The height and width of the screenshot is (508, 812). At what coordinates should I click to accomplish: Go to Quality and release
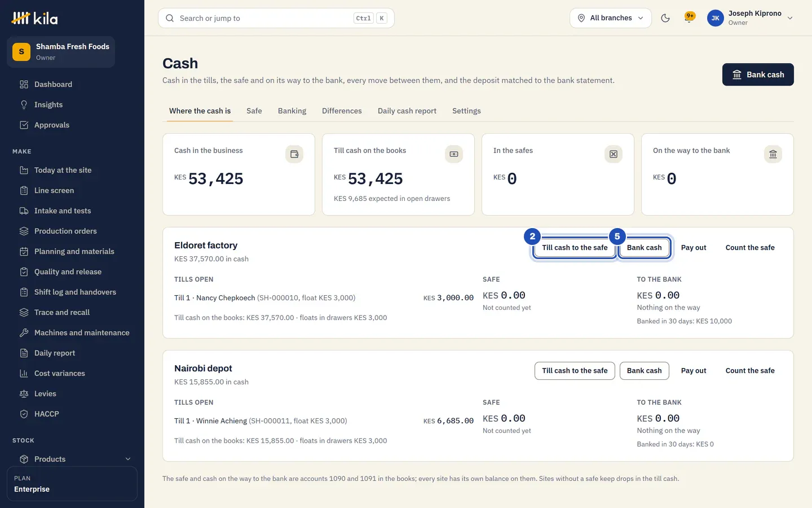[72, 271]
